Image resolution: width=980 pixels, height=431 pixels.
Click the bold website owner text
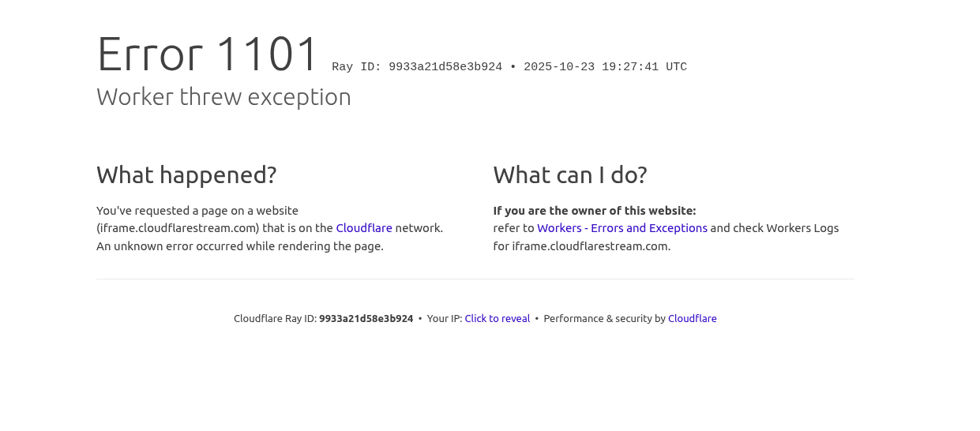click(x=595, y=211)
